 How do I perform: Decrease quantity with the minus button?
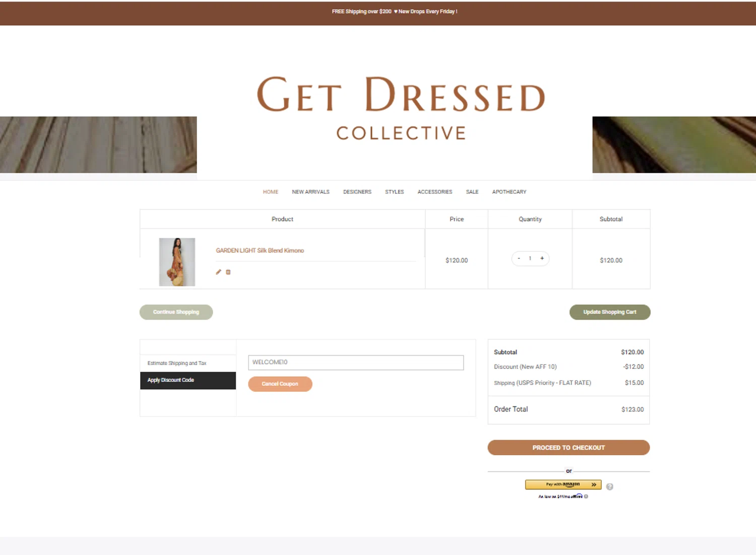519,258
